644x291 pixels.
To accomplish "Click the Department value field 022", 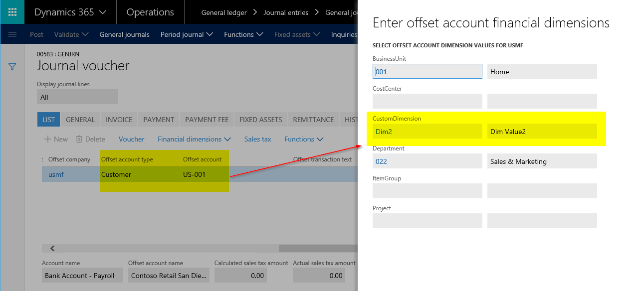I will [x=428, y=161].
